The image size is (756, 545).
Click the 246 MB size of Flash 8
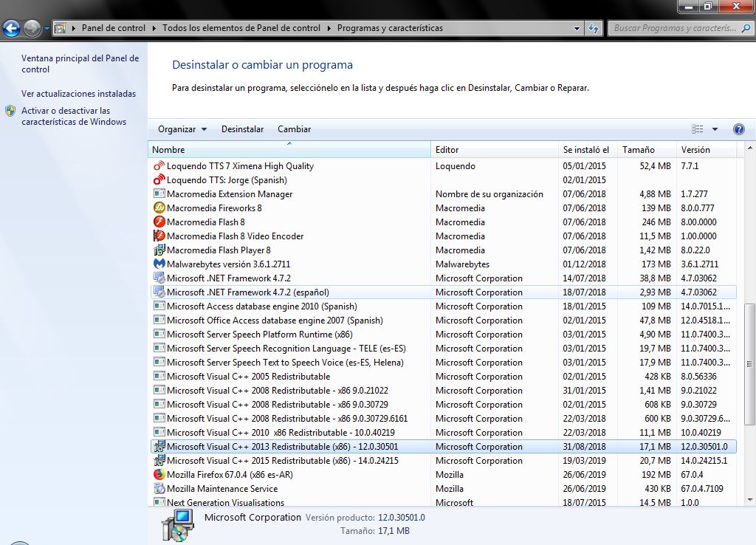coord(656,222)
